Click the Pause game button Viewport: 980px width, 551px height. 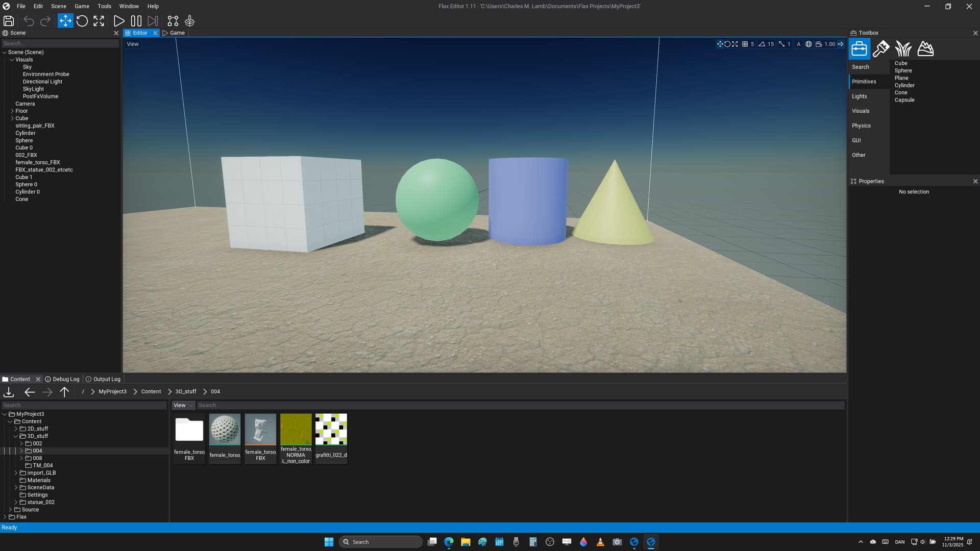pos(136,21)
